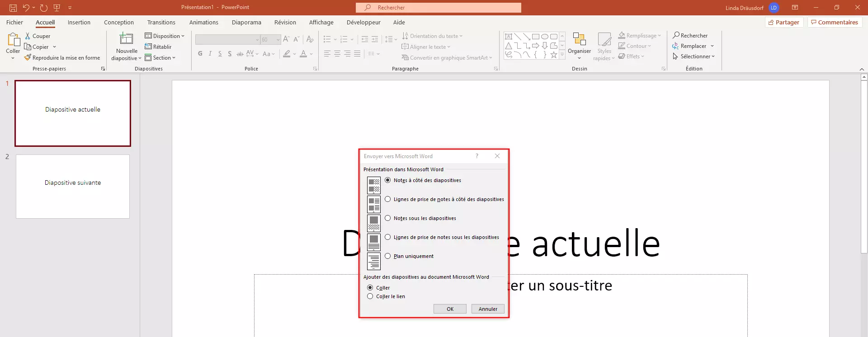The width and height of the screenshot is (868, 337).
Task: Click Annuler button in dialog
Action: pyautogui.click(x=488, y=309)
